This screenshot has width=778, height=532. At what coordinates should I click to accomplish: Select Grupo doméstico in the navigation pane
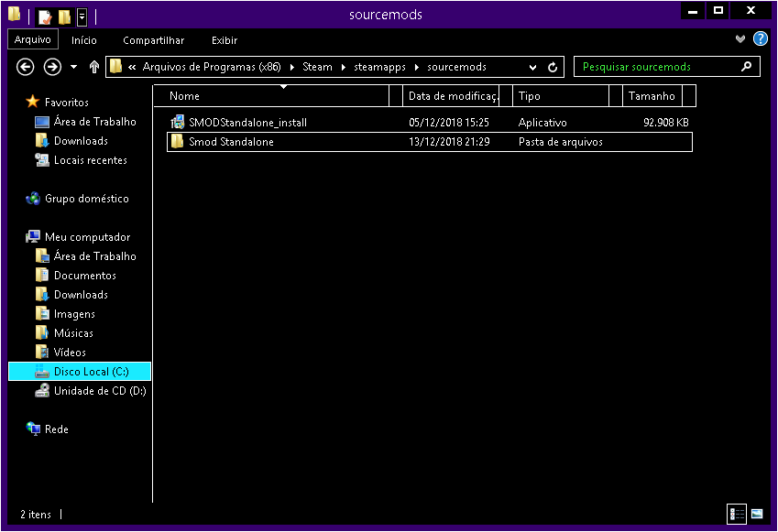click(x=87, y=199)
